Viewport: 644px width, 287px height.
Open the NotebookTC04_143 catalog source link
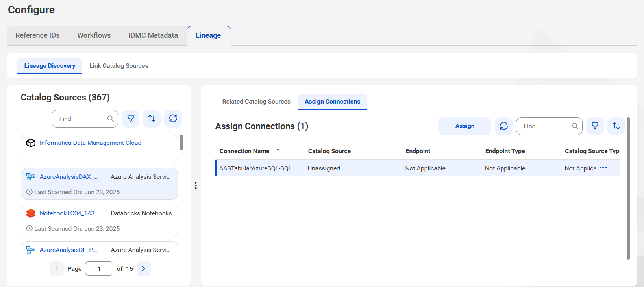(67, 213)
